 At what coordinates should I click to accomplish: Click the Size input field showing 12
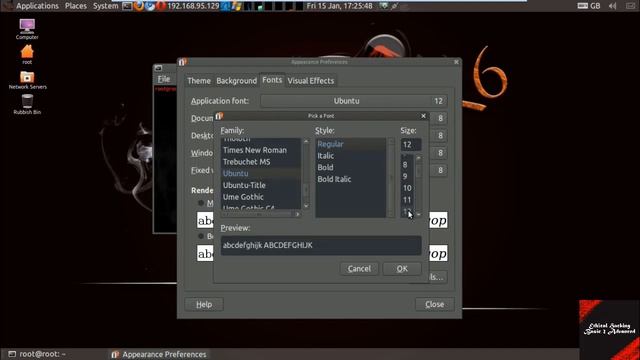411,144
